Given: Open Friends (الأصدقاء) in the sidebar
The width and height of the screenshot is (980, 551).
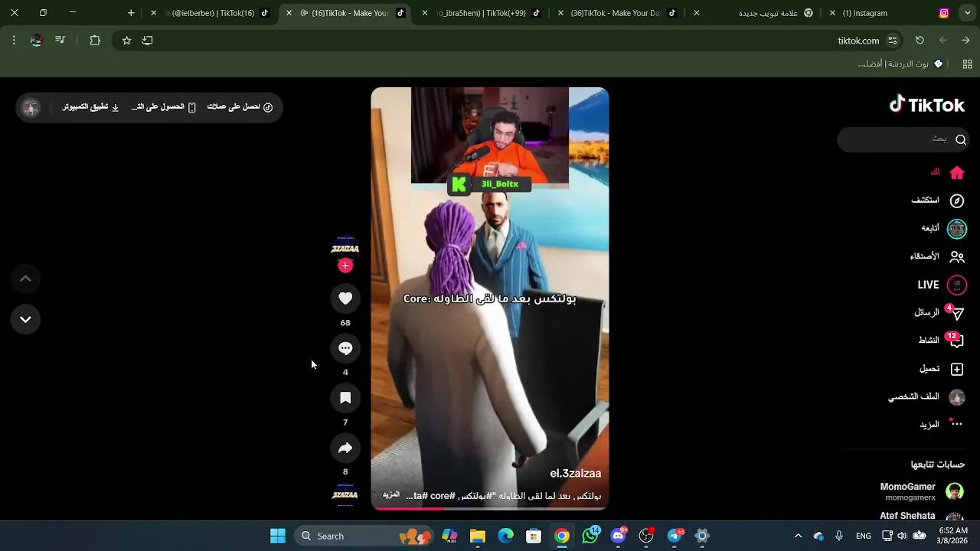Looking at the screenshot, I should 937,256.
